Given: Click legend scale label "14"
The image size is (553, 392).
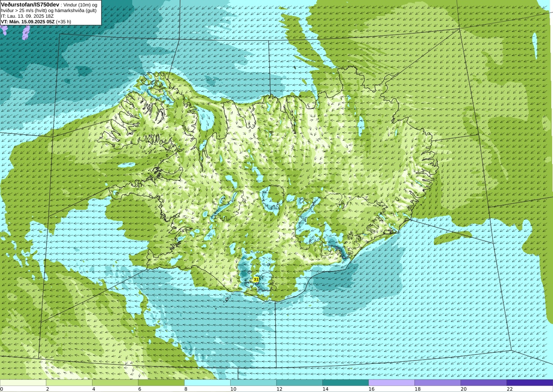Looking at the screenshot, I should click(x=325, y=389).
